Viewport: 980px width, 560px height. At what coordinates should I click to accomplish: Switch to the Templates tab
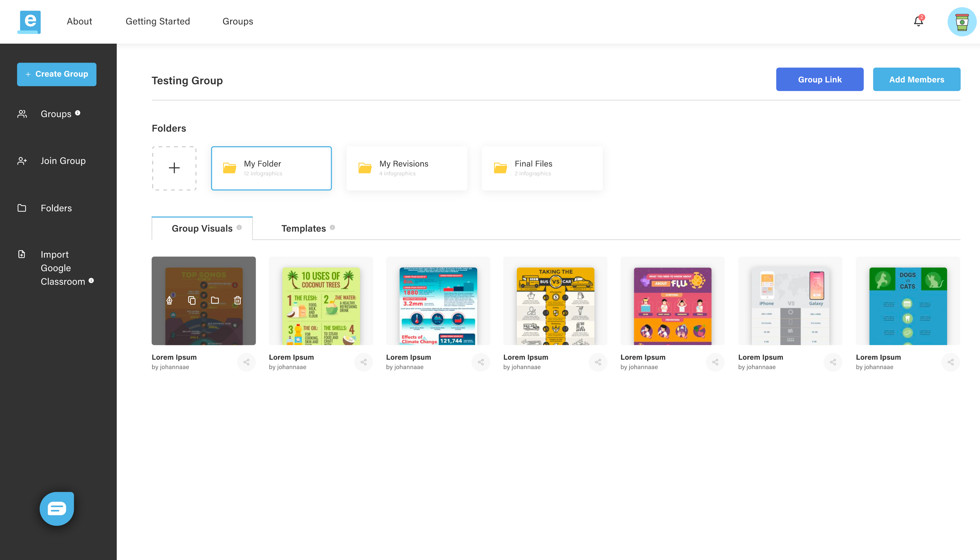[x=304, y=228]
